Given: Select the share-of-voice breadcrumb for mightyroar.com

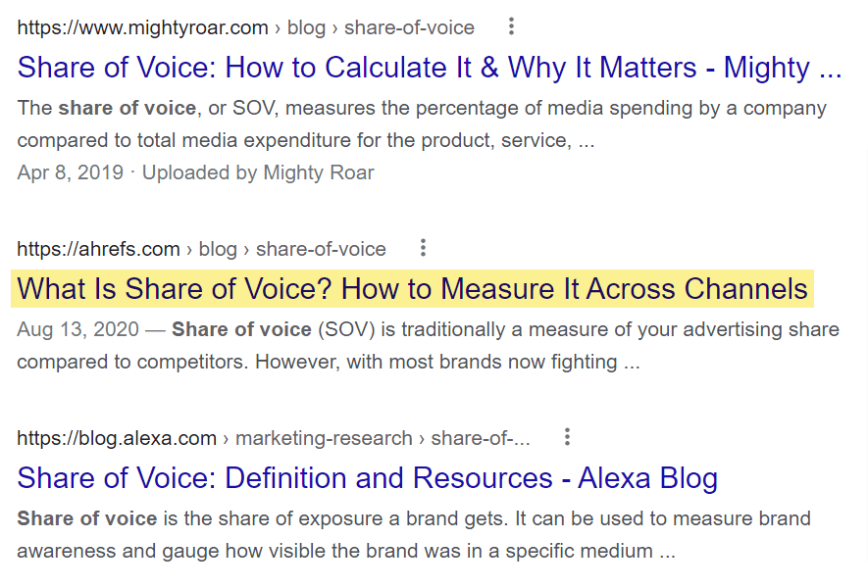Looking at the screenshot, I should [409, 27].
